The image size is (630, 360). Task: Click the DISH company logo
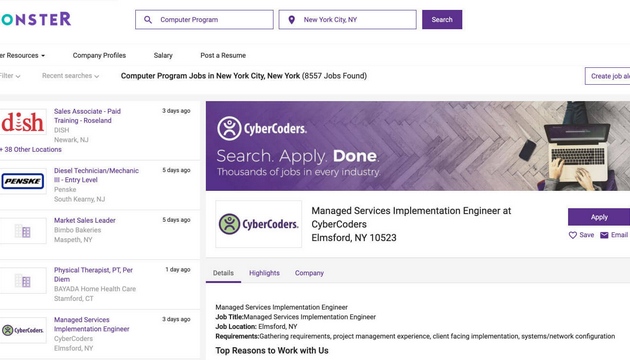[23, 121]
